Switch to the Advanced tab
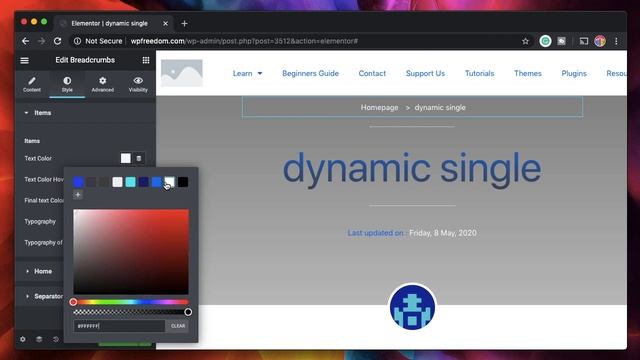The height and width of the screenshot is (360, 640). point(102,84)
